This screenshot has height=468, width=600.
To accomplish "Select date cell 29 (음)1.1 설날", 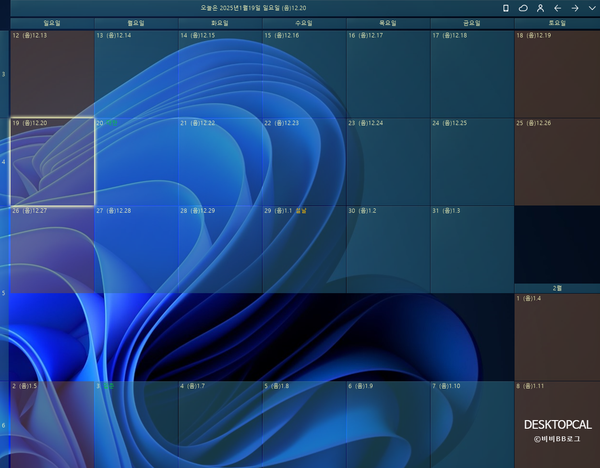I will pyautogui.click(x=304, y=249).
